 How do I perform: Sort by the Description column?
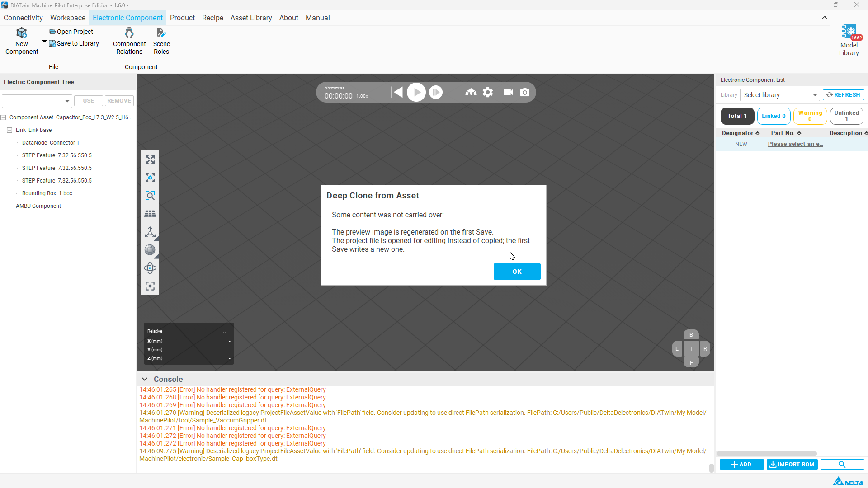[849, 133]
